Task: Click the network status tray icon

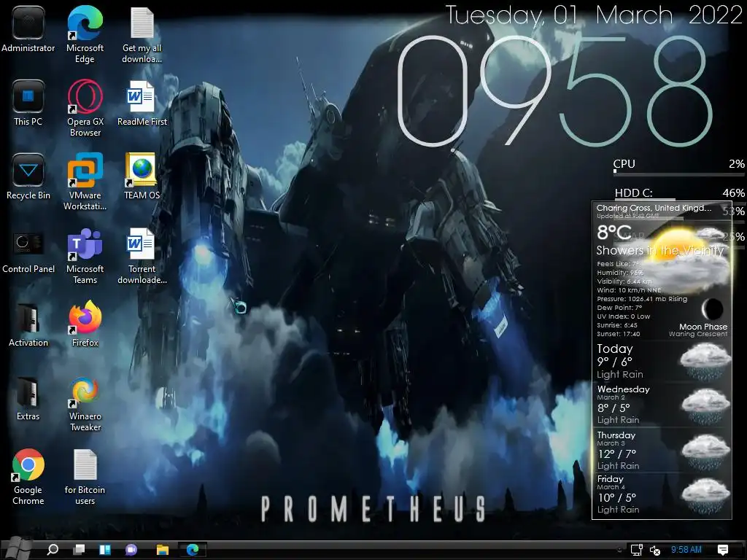Action: (x=636, y=550)
